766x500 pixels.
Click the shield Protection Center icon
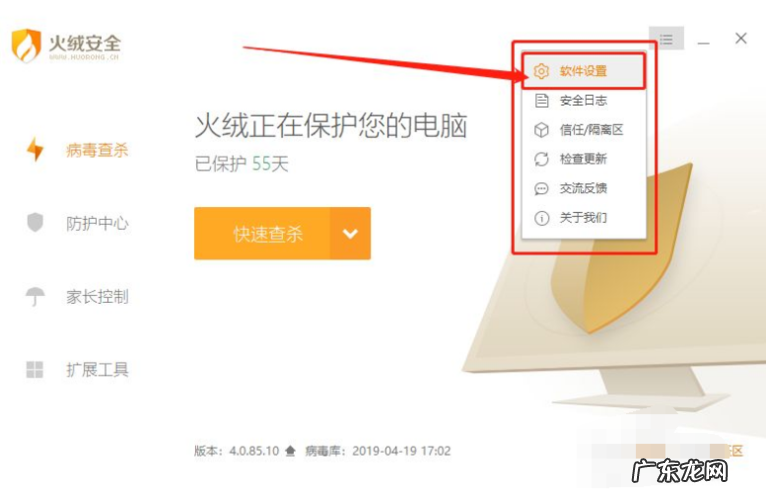click(x=35, y=223)
